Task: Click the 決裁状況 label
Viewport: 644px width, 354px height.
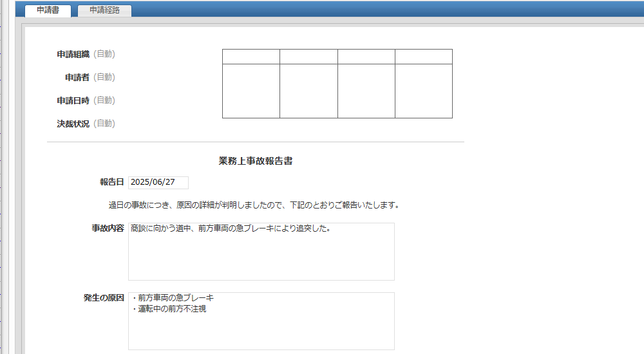Action: pyautogui.click(x=73, y=124)
